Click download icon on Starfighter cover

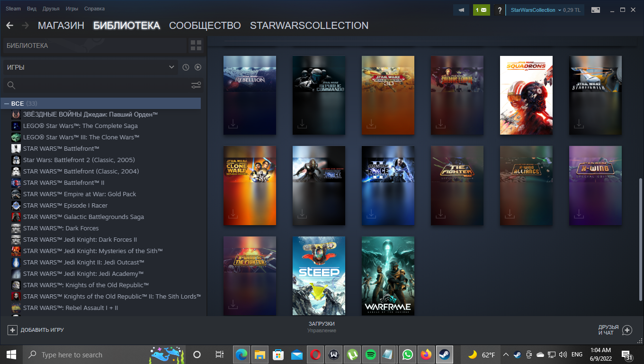(579, 124)
